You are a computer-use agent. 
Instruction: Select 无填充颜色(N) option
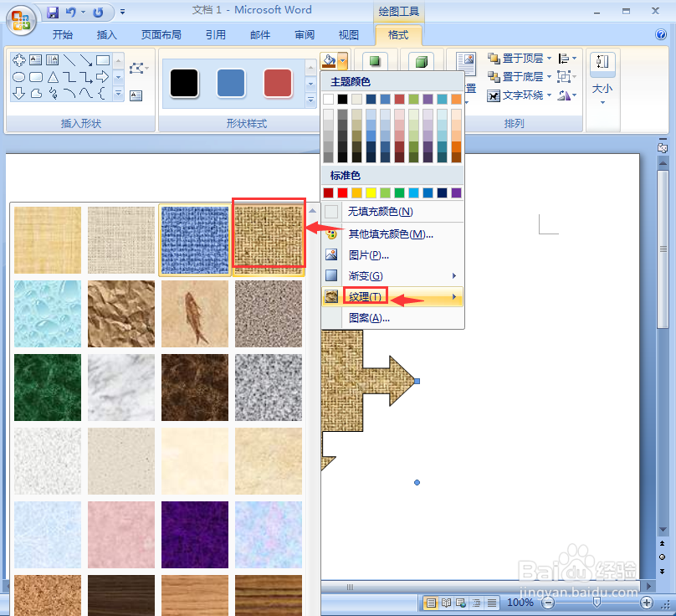392,212
